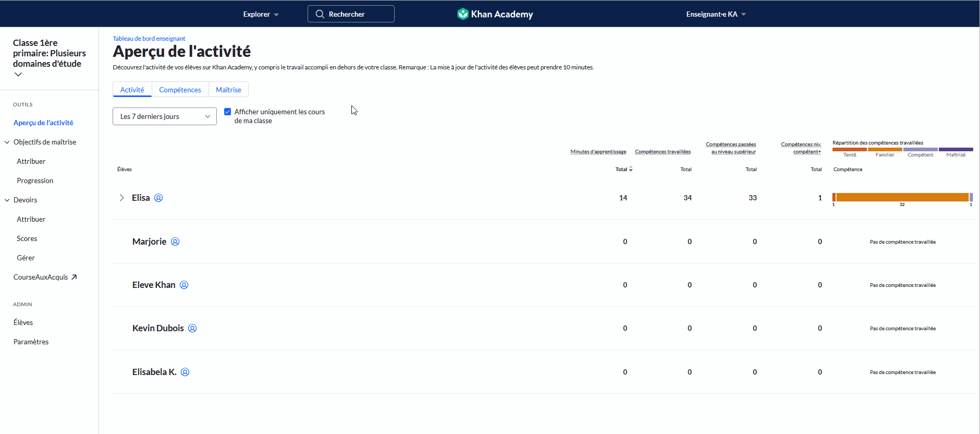Open Scores in the sidebar
This screenshot has height=434, width=980.
click(x=27, y=238)
